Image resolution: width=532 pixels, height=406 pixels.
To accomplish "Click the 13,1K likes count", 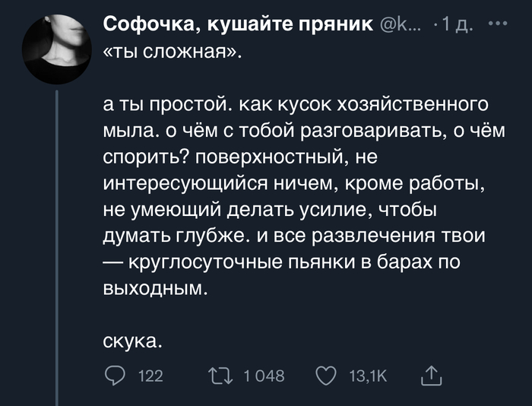I will (x=367, y=376).
